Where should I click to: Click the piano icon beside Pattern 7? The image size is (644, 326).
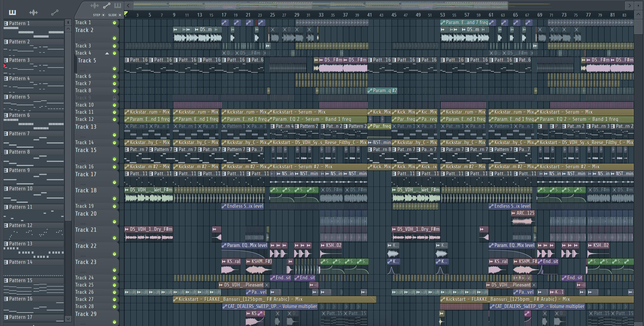click(6, 133)
